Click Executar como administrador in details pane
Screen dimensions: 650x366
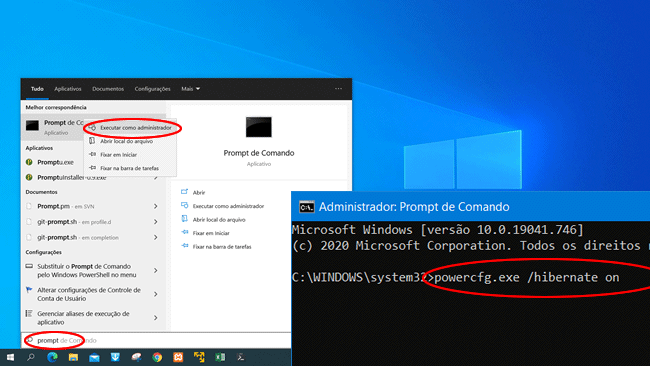(228, 206)
